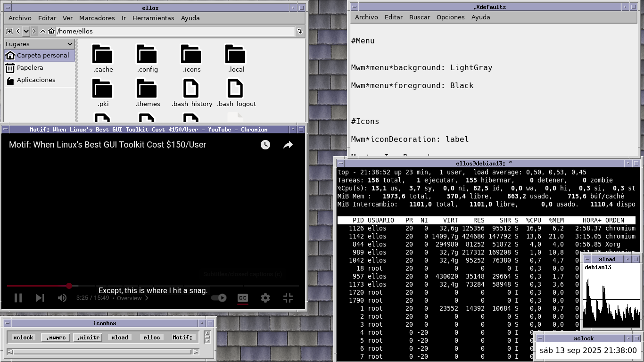Screen dimensions: 644x362
Task: Click the video progress bar scrubber
Action: click(69, 286)
